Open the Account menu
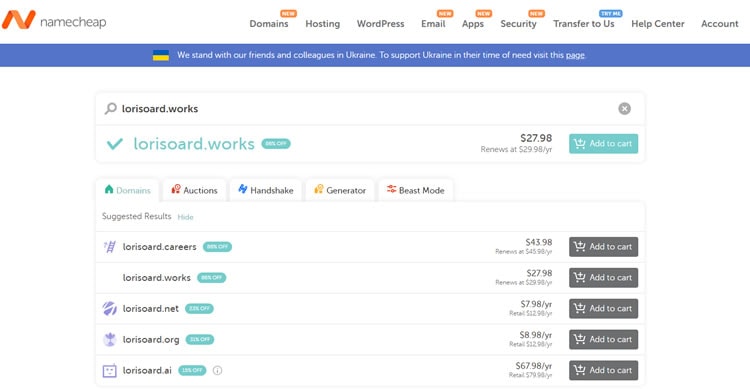The width and height of the screenshot is (750, 389). (719, 23)
